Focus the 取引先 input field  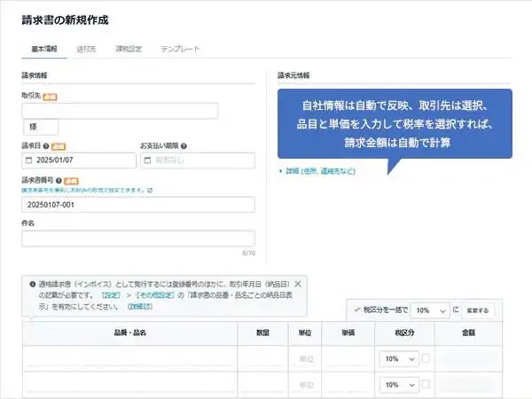coord(120,111)
